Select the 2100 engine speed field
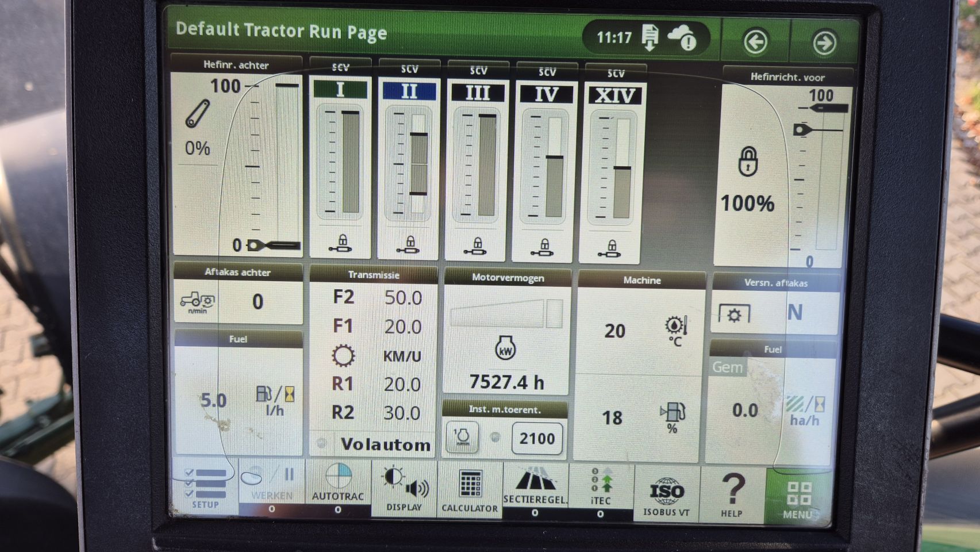This screenshot has height=552, width=980. coord(537,439)
